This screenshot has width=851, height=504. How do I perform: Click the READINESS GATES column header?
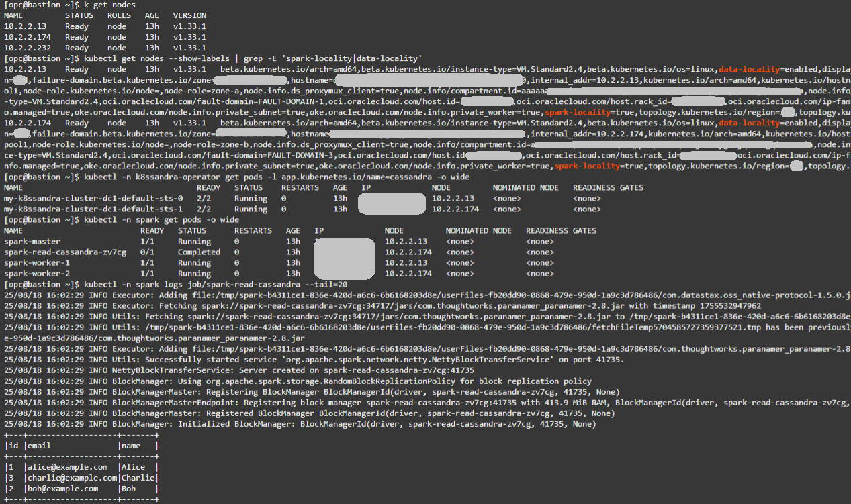(x=607, y=187)
